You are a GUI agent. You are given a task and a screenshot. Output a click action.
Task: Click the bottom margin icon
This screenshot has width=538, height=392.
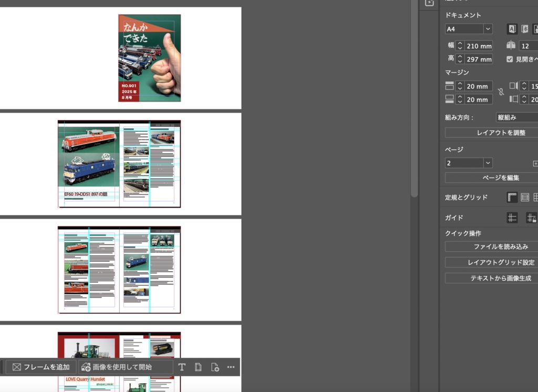pyautogui.click(x=449, y=99)
